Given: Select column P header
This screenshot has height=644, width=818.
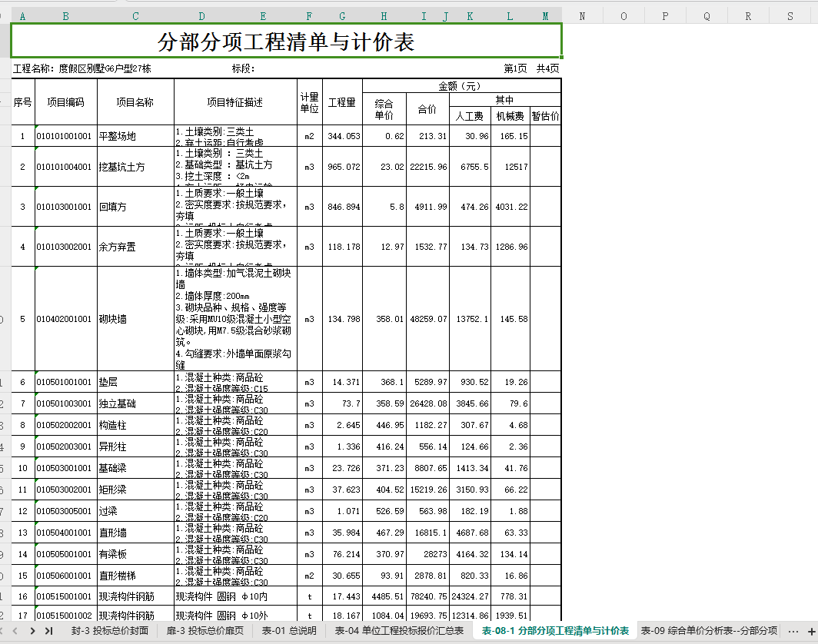Looking at the screenshot, I should click(x=665, y=16).
